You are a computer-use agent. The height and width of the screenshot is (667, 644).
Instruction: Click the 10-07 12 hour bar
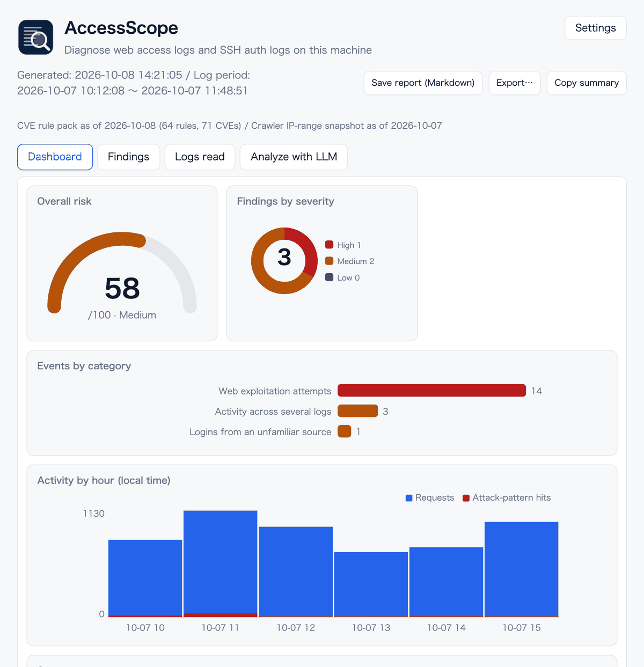tap(296, 572)
